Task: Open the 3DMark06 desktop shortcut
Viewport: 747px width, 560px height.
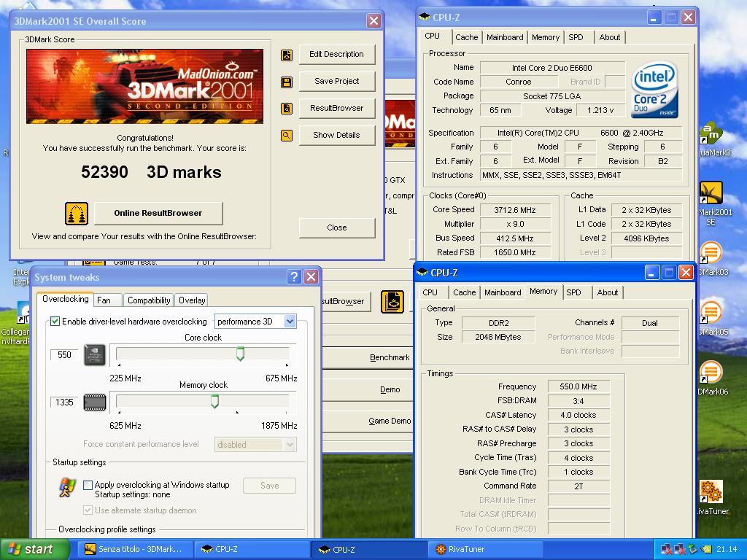Action: (711, 373)
